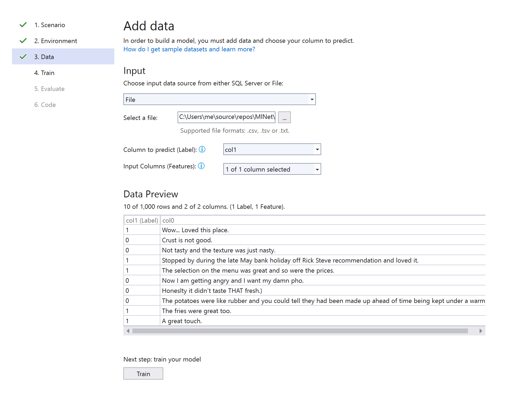Select the Train step in the sidebar
Image resolution: width=511 pixels, height=420 pixels.
click(x=44, y=73)
